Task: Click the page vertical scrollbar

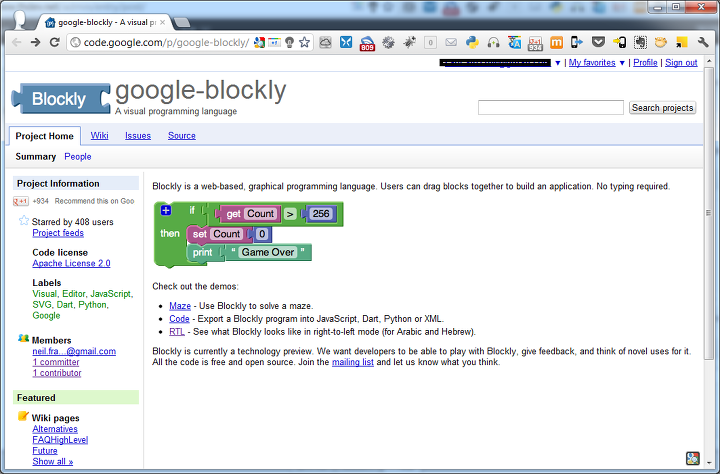Action: coord(709,214)
